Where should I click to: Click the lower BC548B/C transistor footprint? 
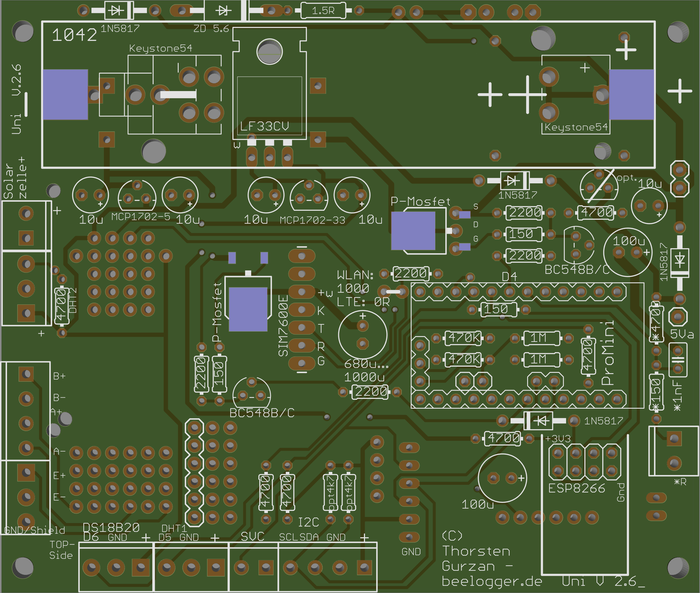point(252,392)
